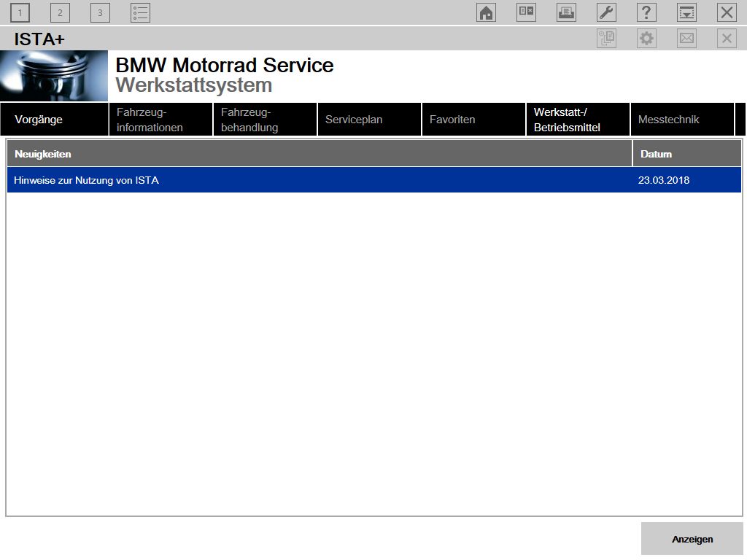The image size is (747, 560).
Task: Select numbered box 3 at top
Action: pos(100,12)
